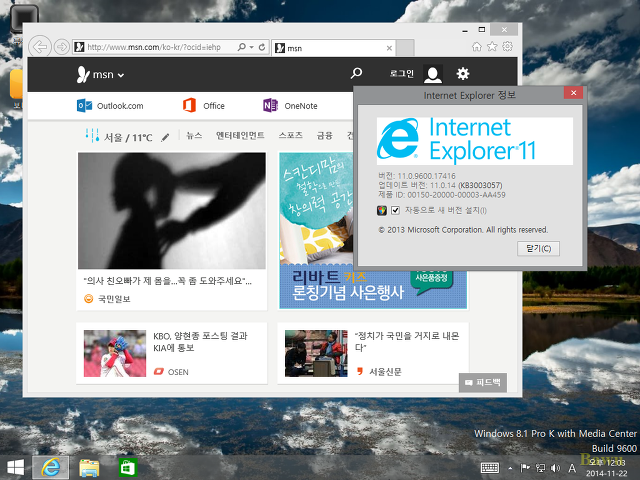This screenshot has height=480, width=640.
Task: Select the 금융 menu item
Action: point(324,136)
